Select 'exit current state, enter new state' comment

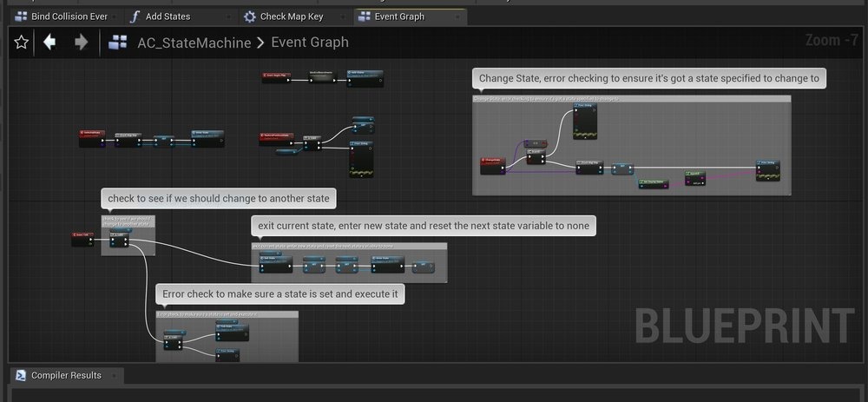pos(424,226)
